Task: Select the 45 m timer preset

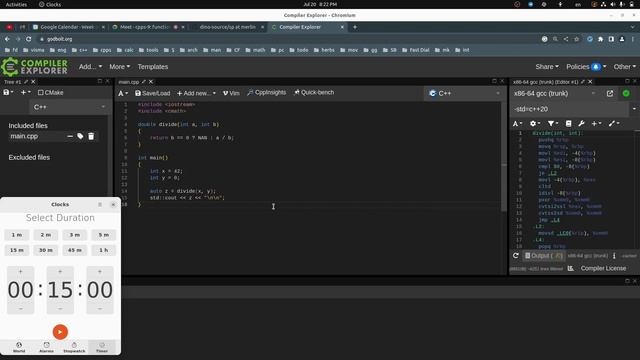Action: coord(75,250)
